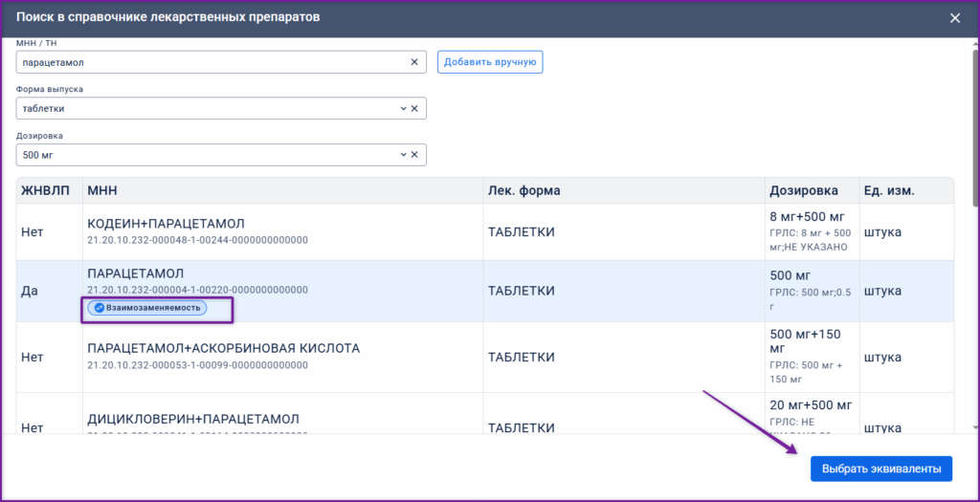The width and height of the screenshot is (980, 502).
Task: Click штука in the КОДЕИН+ПАРАЦЕТАМОЛ row
Action: point(882,232)
